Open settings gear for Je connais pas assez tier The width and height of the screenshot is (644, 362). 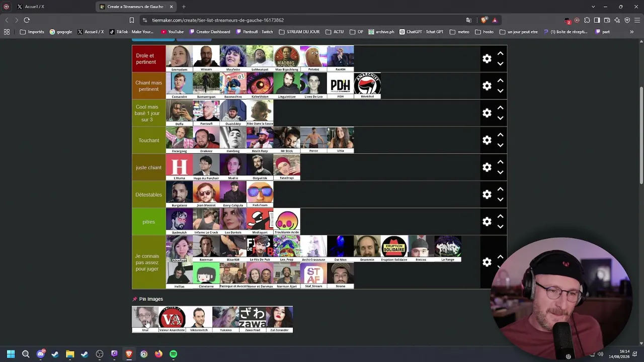487,262
